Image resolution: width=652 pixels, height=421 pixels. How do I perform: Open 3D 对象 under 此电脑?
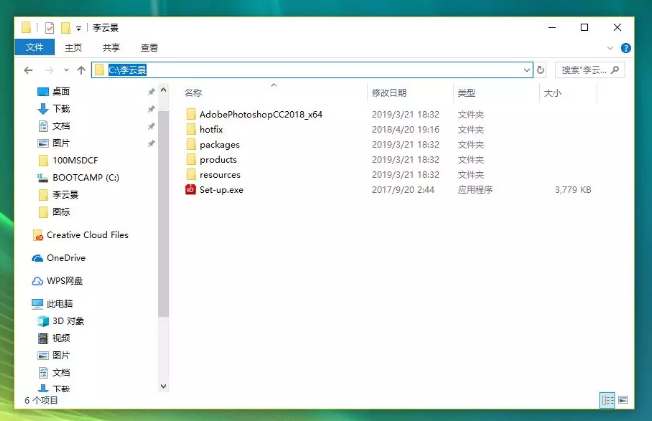pos(68,321)
